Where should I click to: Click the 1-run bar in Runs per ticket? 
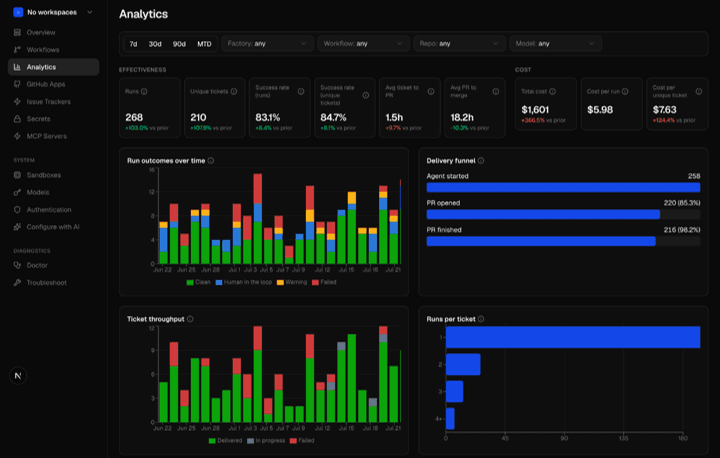point(573,337)
